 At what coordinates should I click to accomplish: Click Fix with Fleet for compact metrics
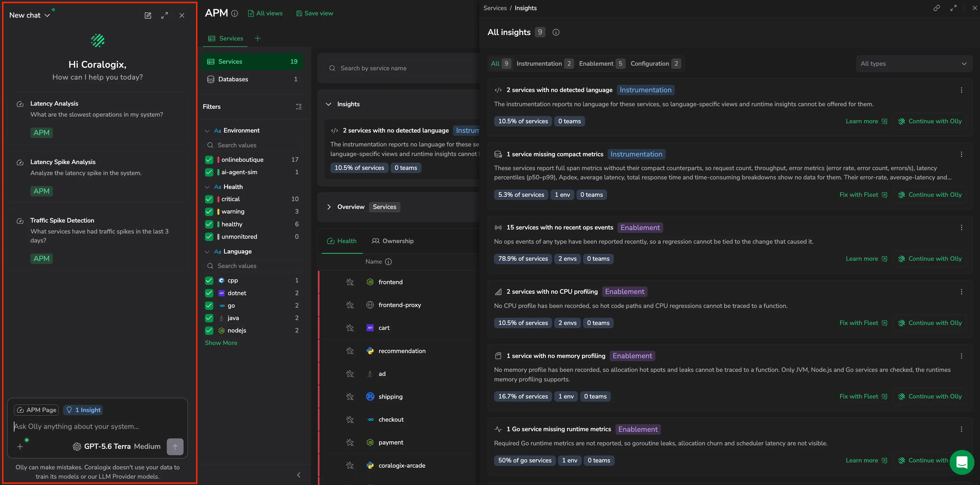[x=863, y=195]
